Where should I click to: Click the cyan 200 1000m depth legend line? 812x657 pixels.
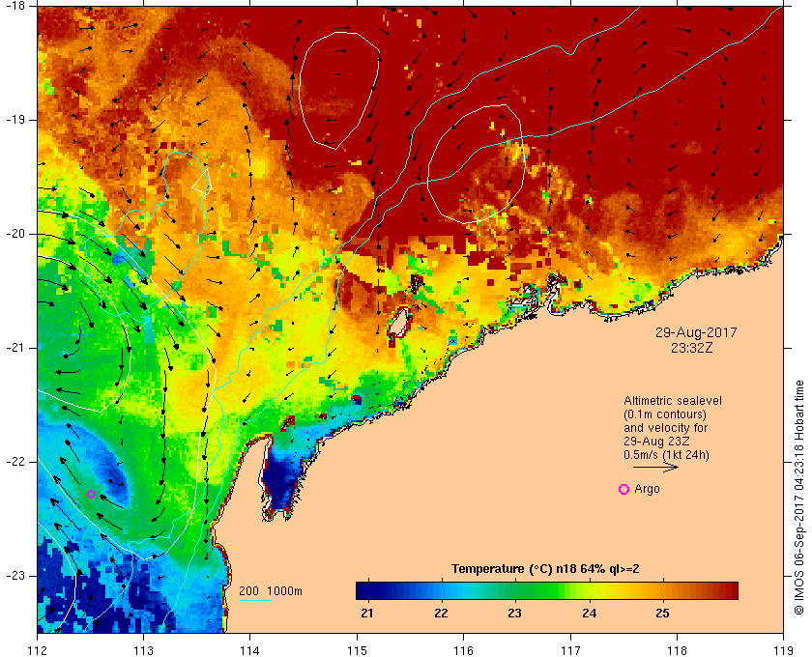(255, 601)
